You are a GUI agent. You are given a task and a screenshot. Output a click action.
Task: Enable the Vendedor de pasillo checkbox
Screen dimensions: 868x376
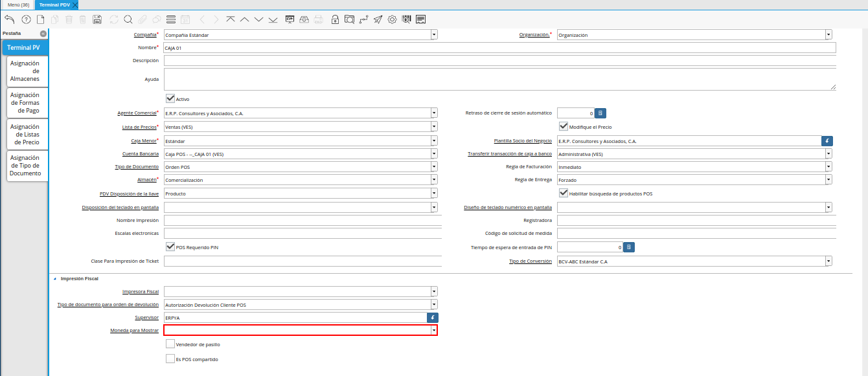pyautogui.click(x=170, y=344)
